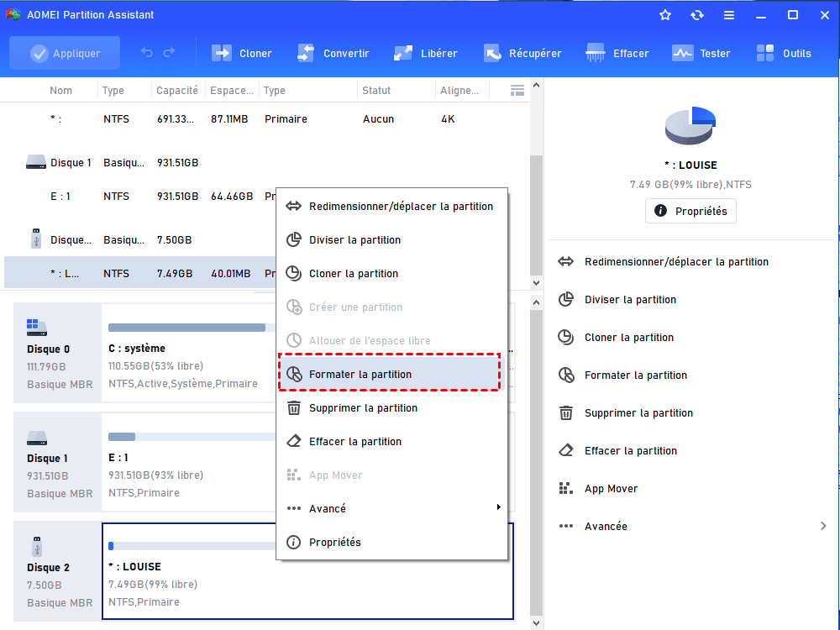Image resolution: width=840 pixels, height=630 pixels.
Task: Click the Appliquer button
Action: [x=65, y=53]
